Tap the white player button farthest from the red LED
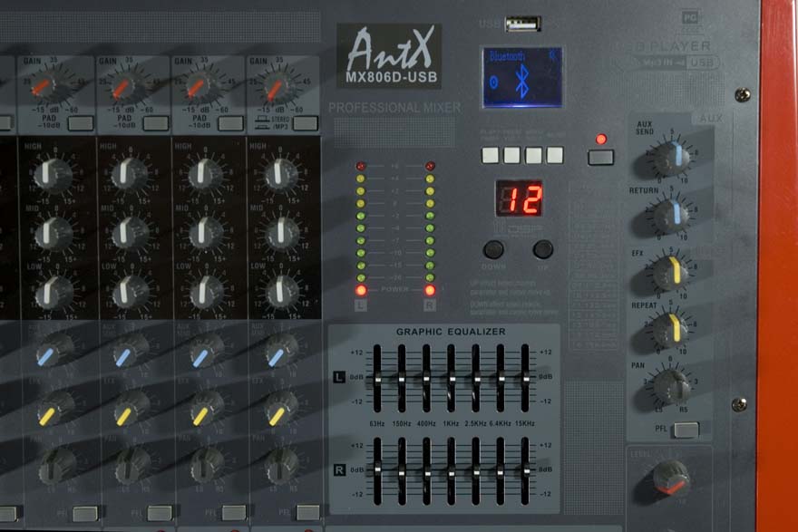The height and width of the screenshot is (532, 798). 490,155
